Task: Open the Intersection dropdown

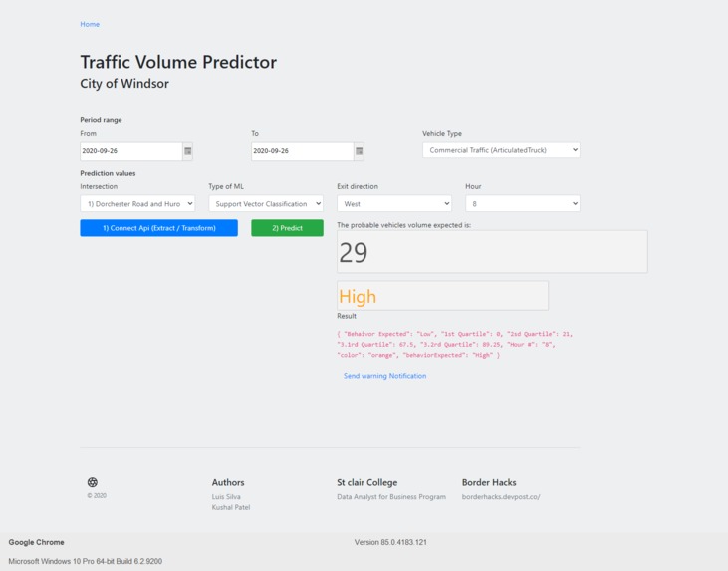Action: pyautogui.click(x=137, y=203)
